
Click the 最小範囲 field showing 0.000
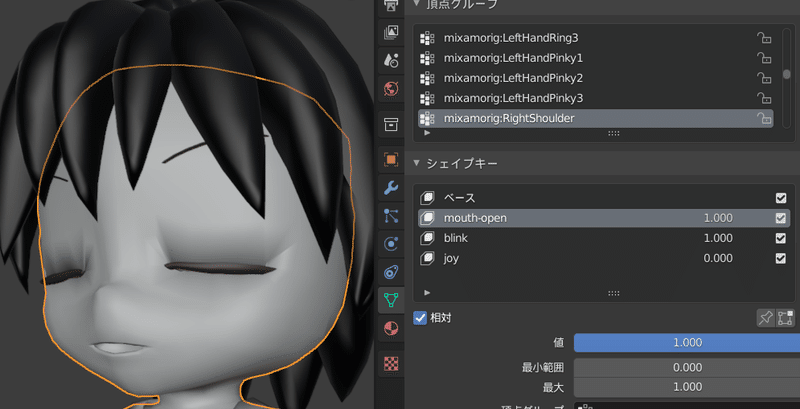687,368
